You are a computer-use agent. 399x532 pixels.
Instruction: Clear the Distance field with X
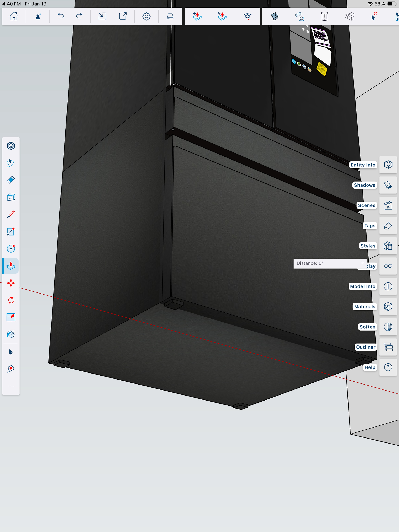pos(362,263)
